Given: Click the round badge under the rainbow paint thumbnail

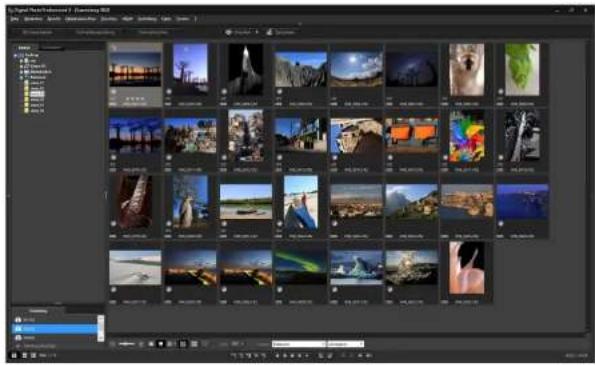Looking at the screenshot, I should point(445,157).
